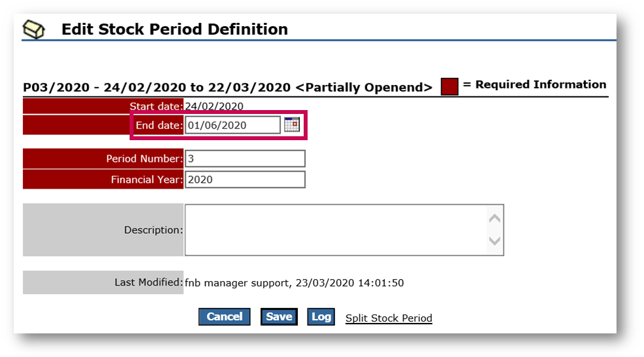The image size is (644, 357).
Task: Save the stock period definition
Action: point(279,316)
